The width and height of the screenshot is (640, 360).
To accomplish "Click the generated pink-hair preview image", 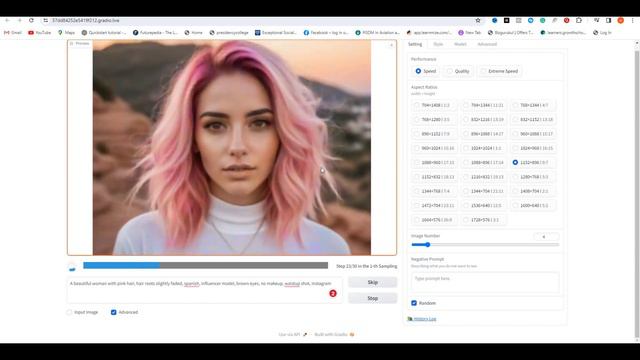I will 232,147.
